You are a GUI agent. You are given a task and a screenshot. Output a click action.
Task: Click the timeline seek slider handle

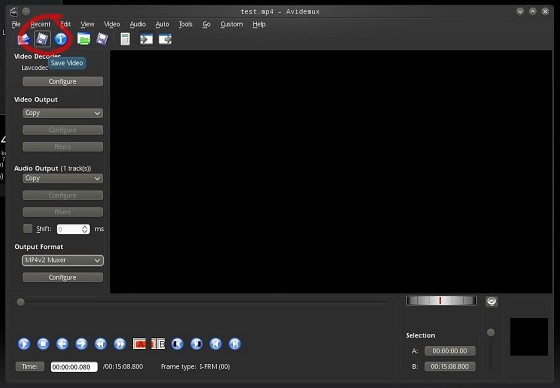21,302
